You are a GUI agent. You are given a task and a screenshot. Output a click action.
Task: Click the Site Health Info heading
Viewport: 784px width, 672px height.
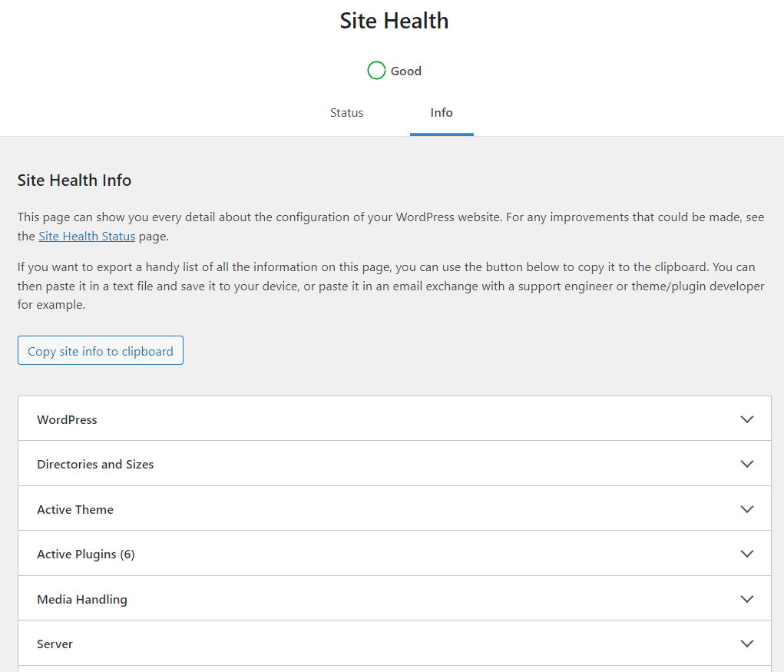pyautogui.click(x=74, y=180)
